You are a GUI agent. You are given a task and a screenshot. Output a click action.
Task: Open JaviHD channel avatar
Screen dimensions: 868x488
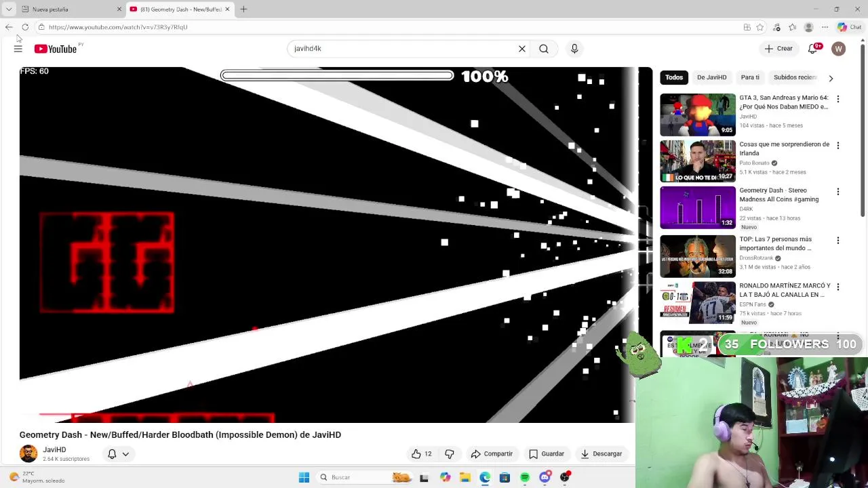click(x=28, y=453)
